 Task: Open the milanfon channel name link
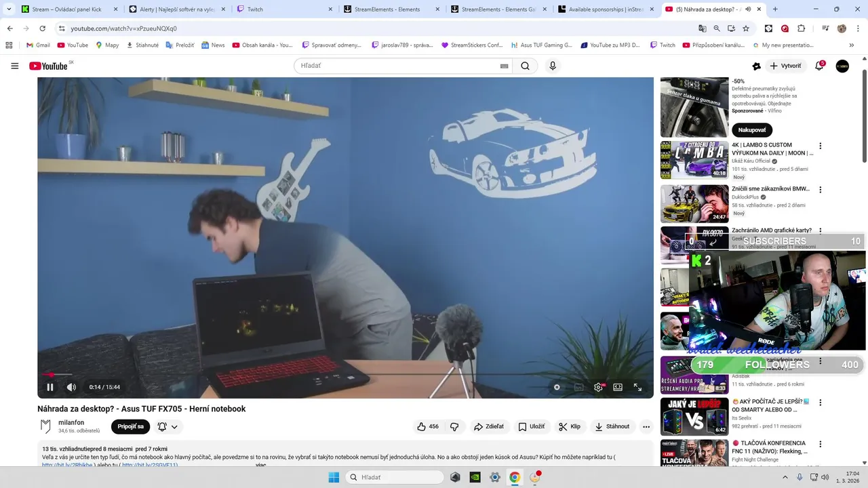(71, 422)
